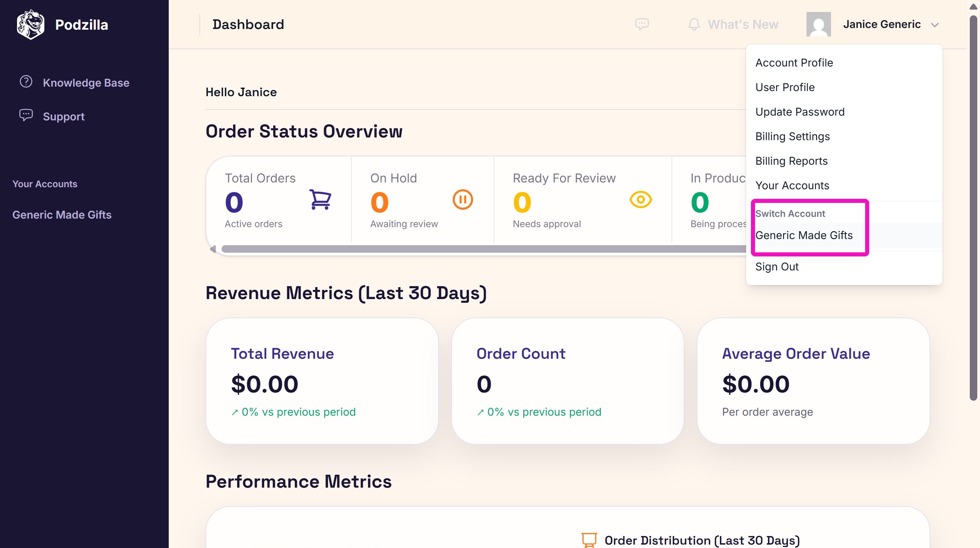Click the notification bell icon
980x548 pixels.
tap(694, 24)
